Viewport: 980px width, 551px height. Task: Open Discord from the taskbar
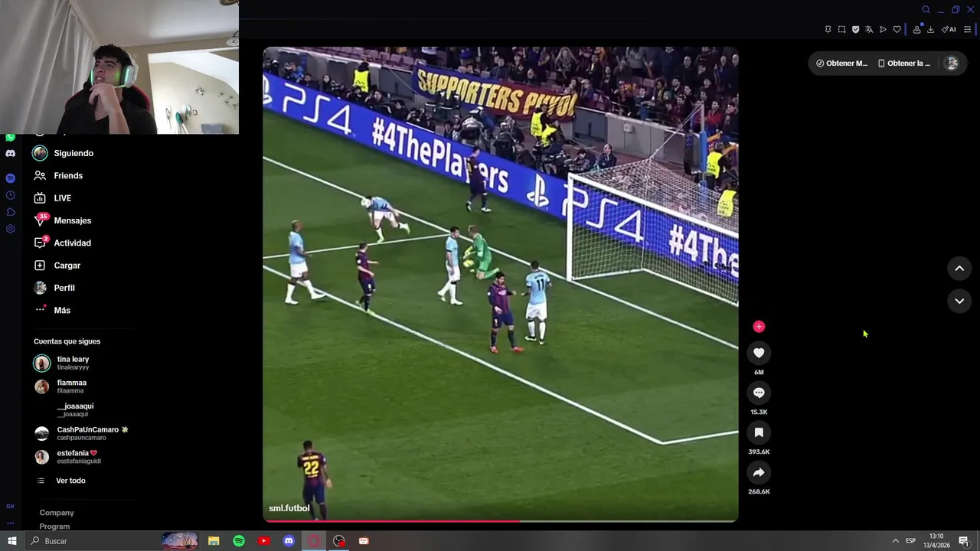[x=289, y=541]
